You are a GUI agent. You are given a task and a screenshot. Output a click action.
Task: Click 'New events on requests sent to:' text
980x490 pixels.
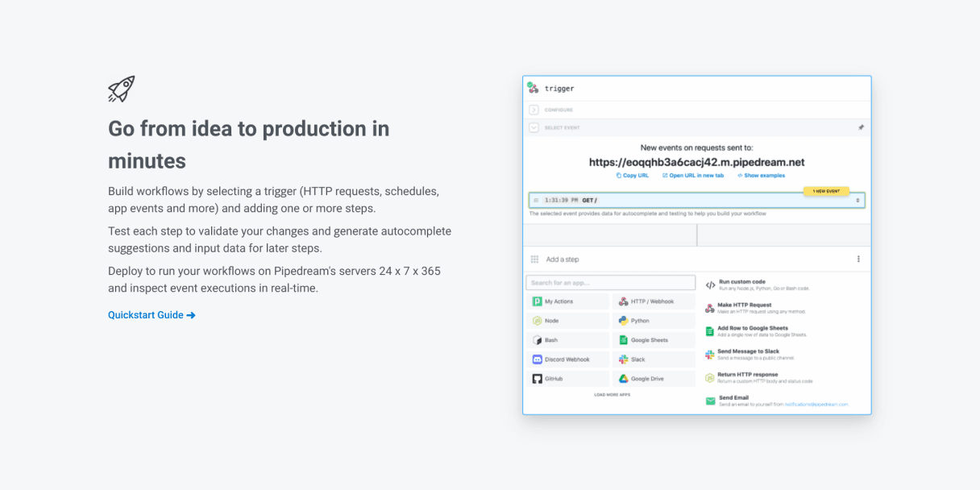coord(697,147)
